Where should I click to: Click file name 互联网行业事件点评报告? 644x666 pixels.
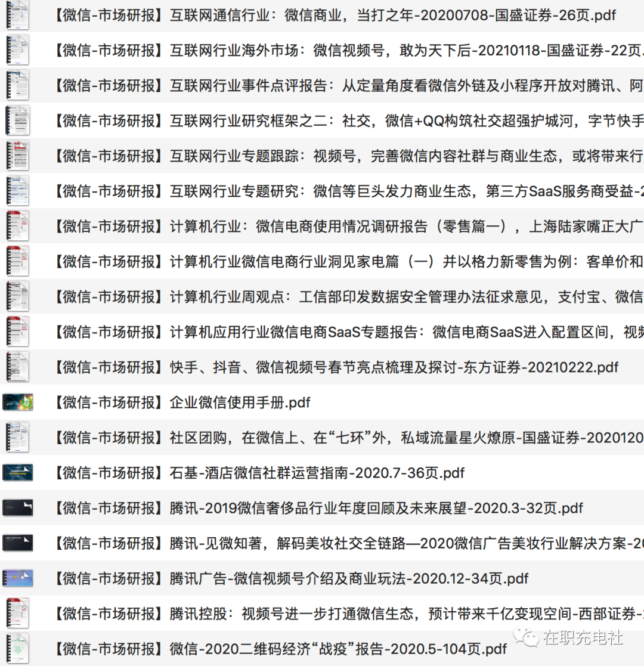(x=349, y=86)
